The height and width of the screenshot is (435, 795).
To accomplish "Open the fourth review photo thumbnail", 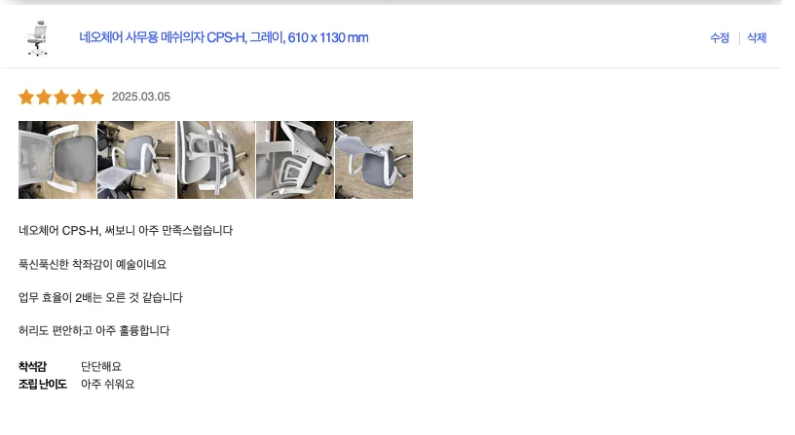I will click(295, 160).
